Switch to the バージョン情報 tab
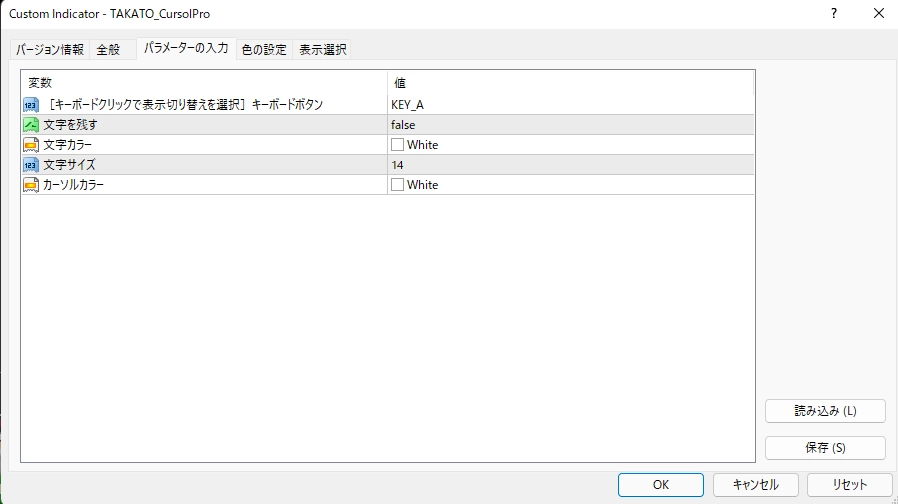The width and height of the screenshot is (898, 504). tap(50, 49)
